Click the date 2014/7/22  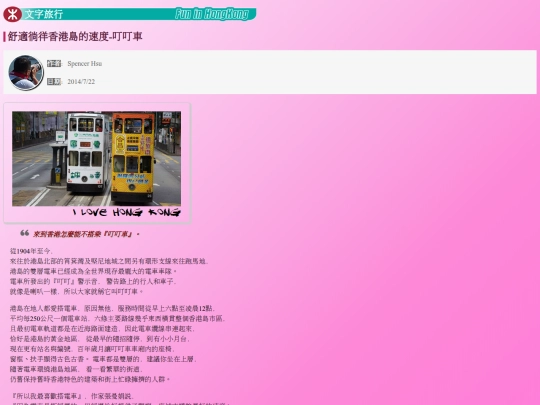[81, 82]
